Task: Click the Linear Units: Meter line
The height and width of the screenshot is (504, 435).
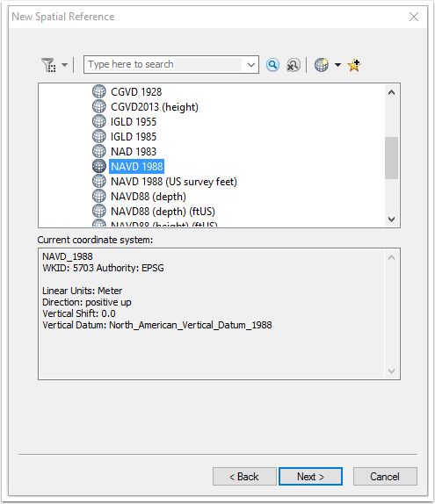Action: pyautogui.click(x=82, y=291)
